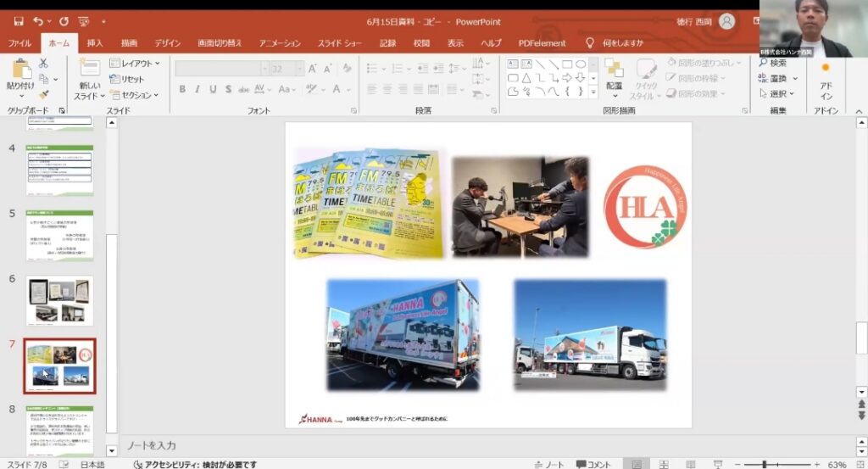Click the 何をしますか lightbulb search
868x469 pixels.
point(615,42)
